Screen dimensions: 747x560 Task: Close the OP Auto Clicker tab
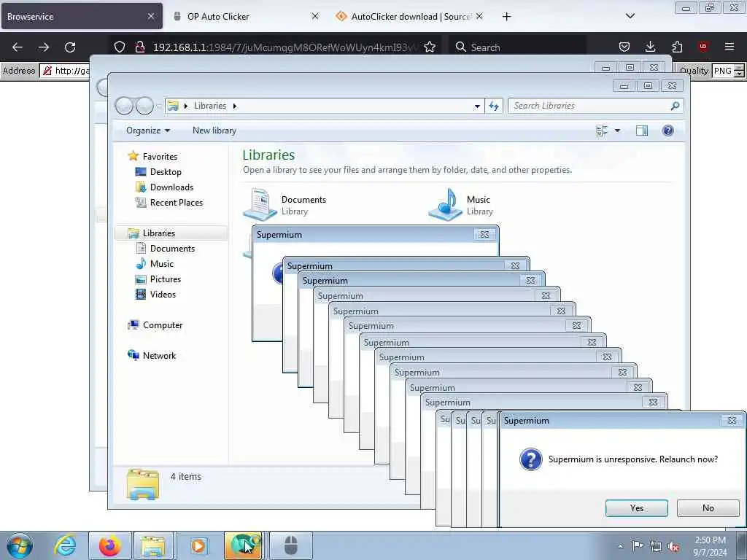(x=315, y=16)
